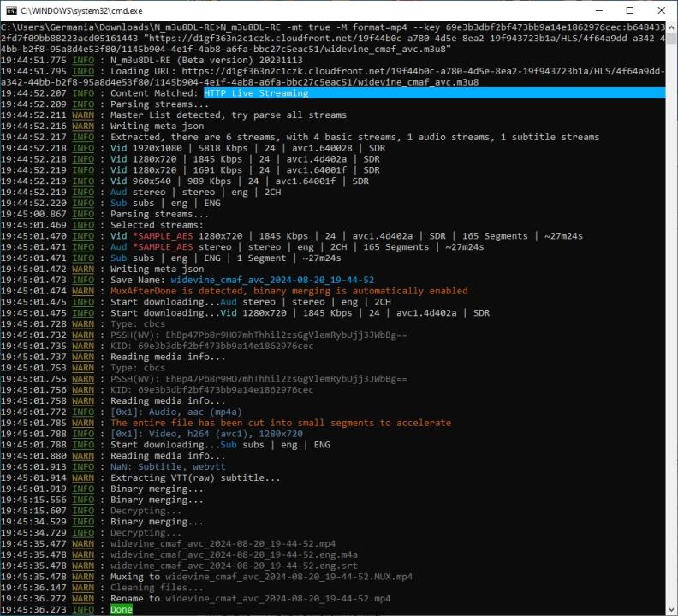
Task: Click the window title bar path text
Action: coord(83,10)
